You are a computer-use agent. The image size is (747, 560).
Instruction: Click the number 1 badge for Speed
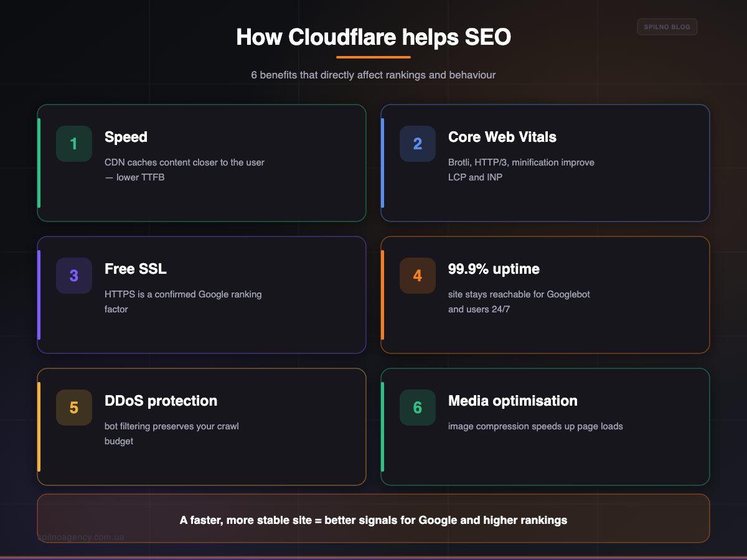click(74, 144)
